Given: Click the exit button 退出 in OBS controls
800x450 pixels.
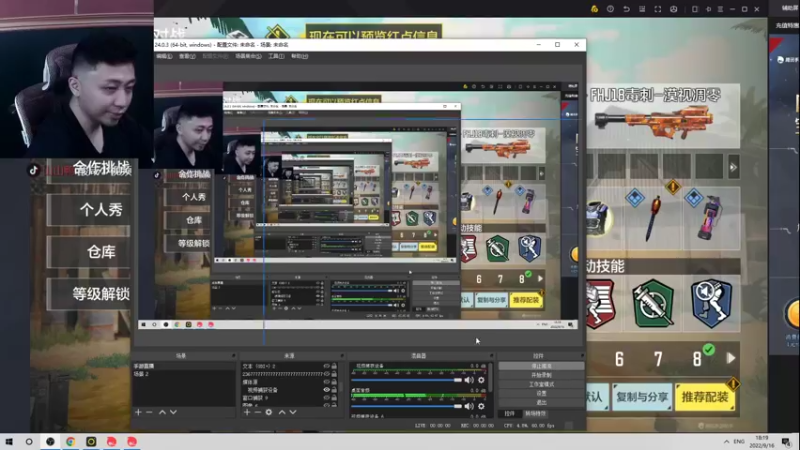Looking at the screenshot, I should (x=541, y=402).
